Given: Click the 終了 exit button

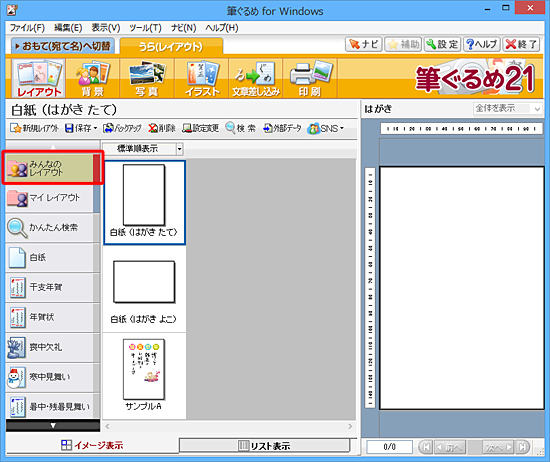Looking at the screenshot, I should (x=521, y=44).
